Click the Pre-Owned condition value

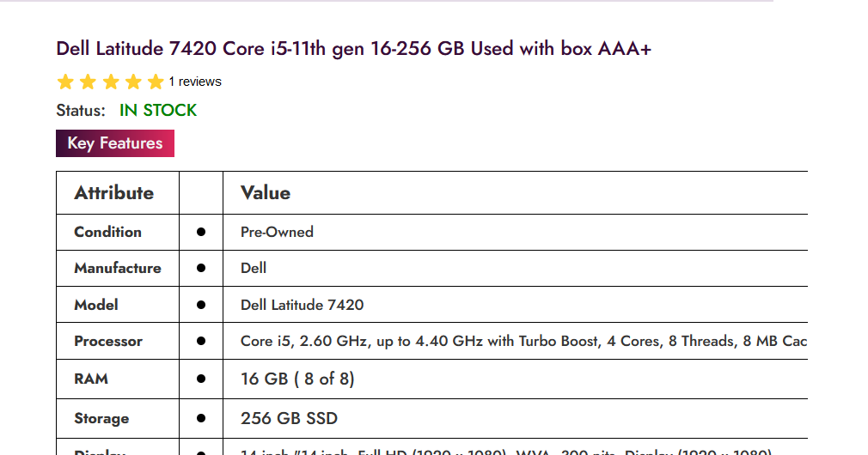click(277, 232)
